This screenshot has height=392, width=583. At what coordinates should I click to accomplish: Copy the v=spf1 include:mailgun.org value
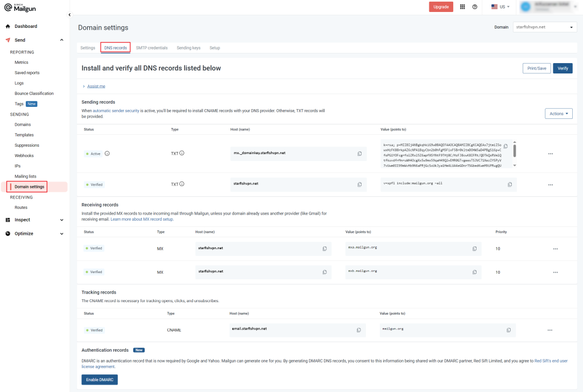(x=510, y=184)
